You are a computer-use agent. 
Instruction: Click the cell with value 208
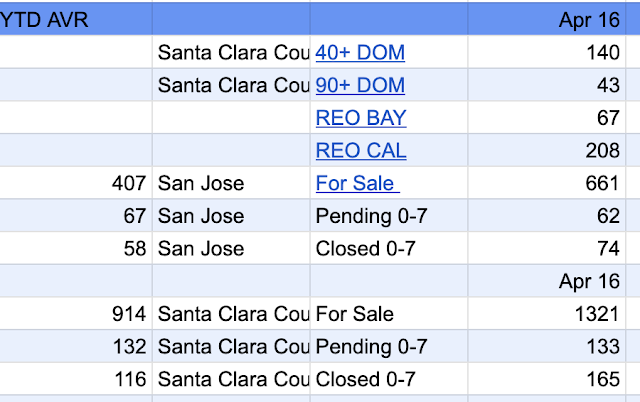point(547,150)
